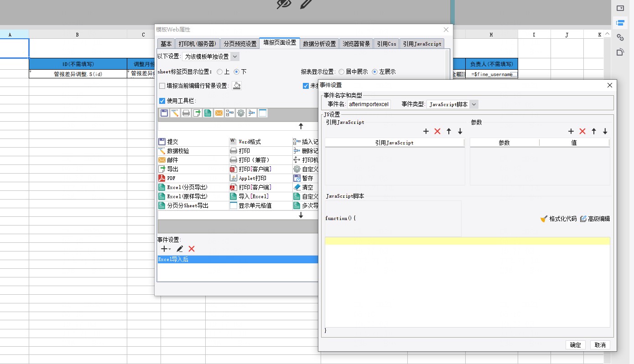Click 确定 in the event settings dialog
This screenshot has height=364, width=634.
[576, 345]
